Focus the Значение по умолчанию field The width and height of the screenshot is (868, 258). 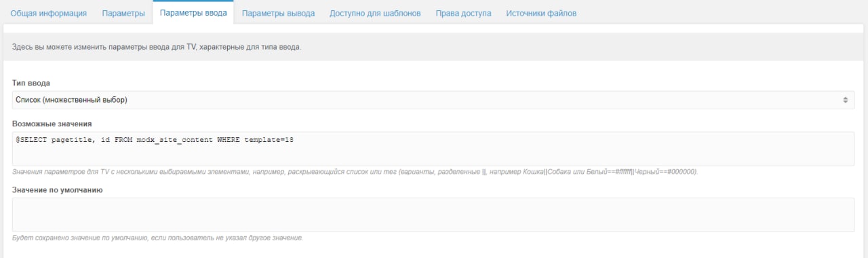[433, 215]
